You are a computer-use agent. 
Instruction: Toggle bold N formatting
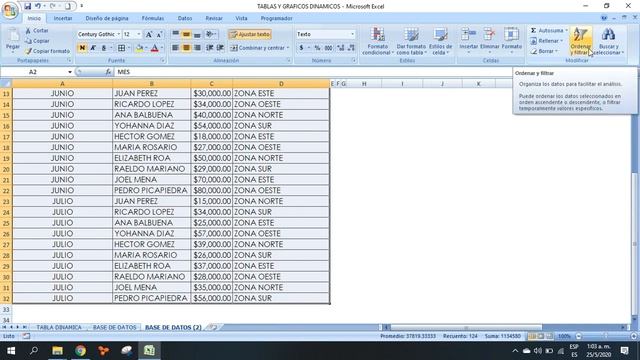coord(82,48)
